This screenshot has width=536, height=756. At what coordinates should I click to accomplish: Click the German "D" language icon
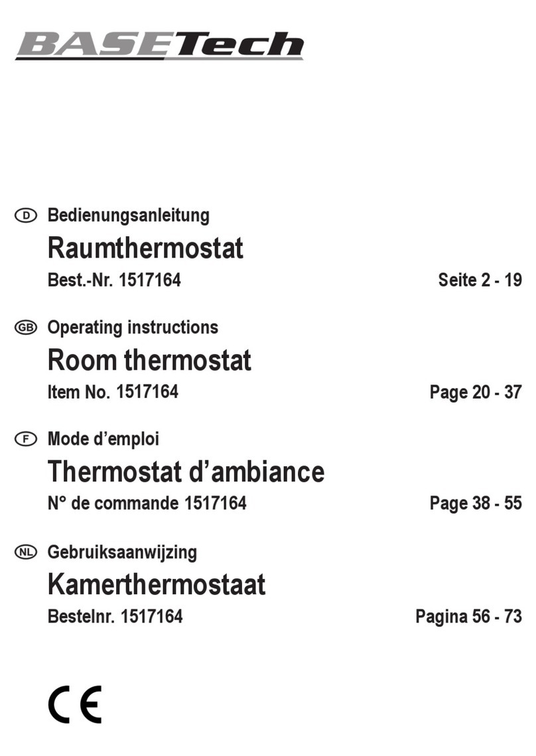[26, 215]
